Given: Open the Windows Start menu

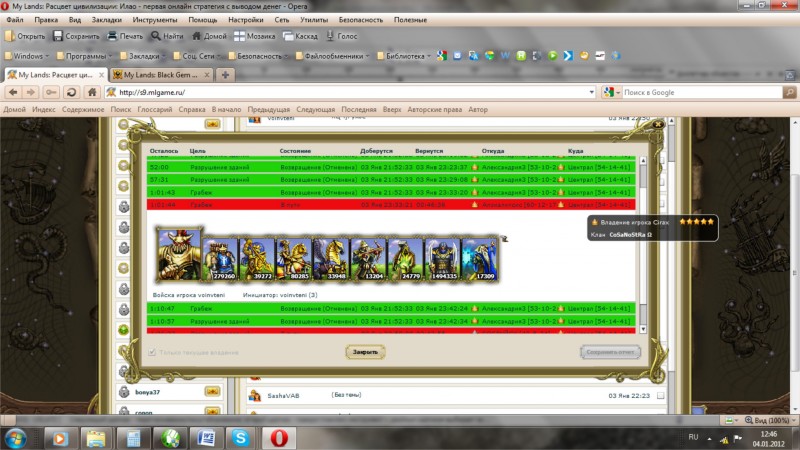Looking at the screenshot, I should coord(15,439).
